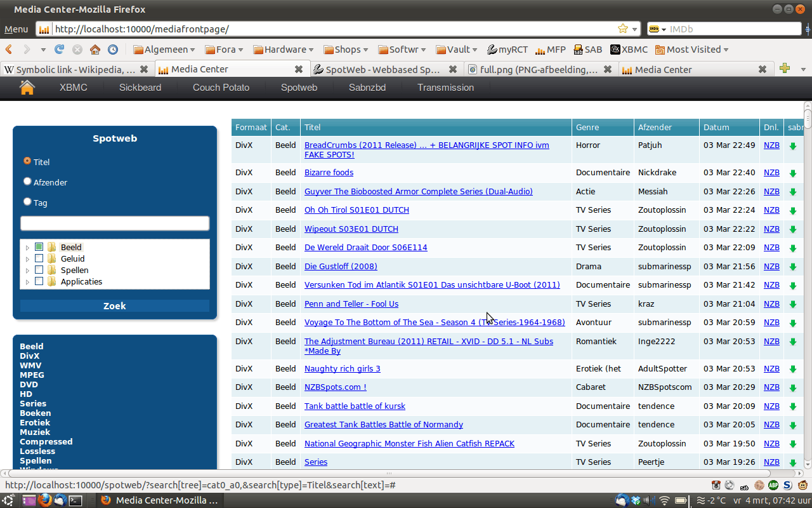The height and width of the screenshot is (508, 812).
Task: Open browser home page icon
Action: pos(95,50)
